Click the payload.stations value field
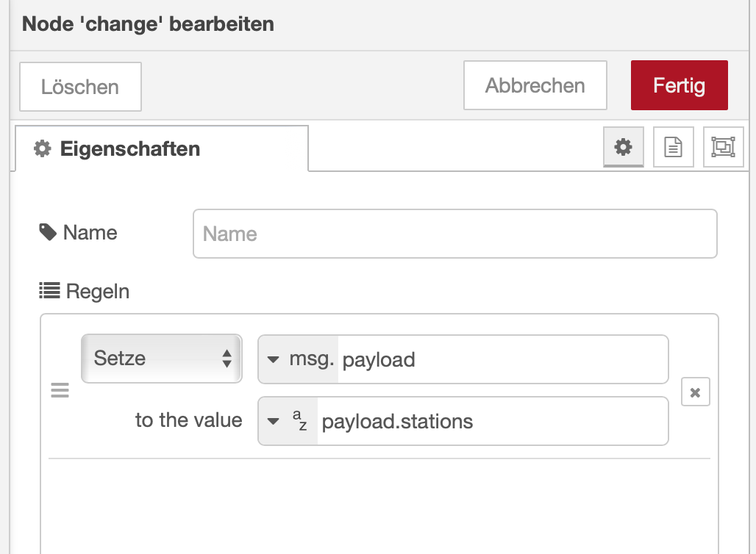The width and height of the screenshot is (756, 554). (491, 421)
